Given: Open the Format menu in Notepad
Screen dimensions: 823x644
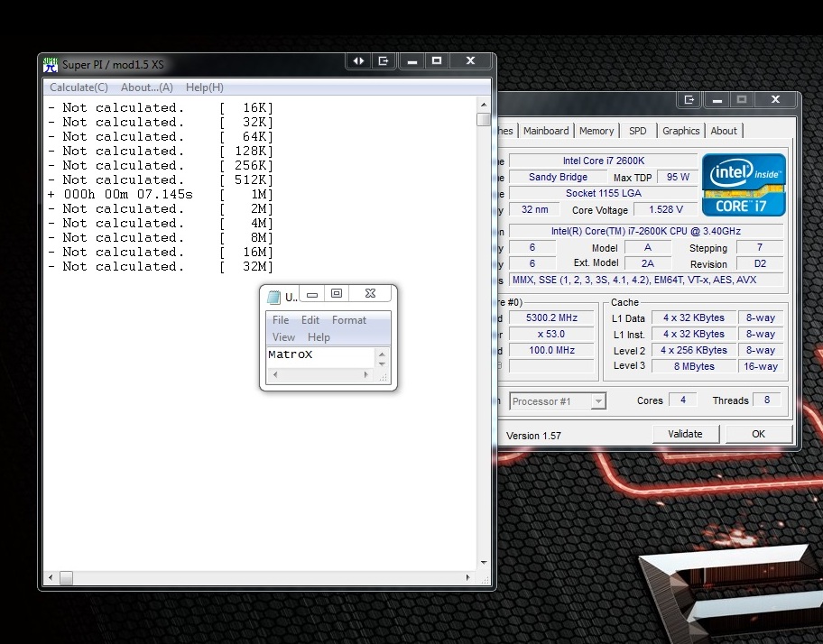Looking at the screenshot, I should (x=349, y=320).
